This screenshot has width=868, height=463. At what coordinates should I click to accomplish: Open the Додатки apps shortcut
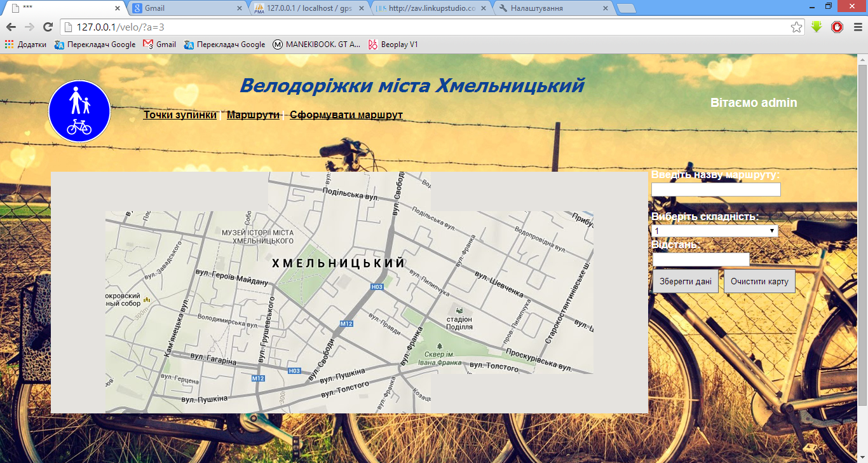coord(26,45)
